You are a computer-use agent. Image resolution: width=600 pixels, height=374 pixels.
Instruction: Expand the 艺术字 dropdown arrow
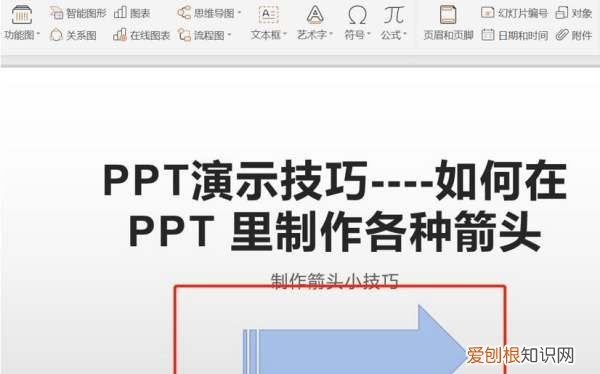tap(331, 34)
